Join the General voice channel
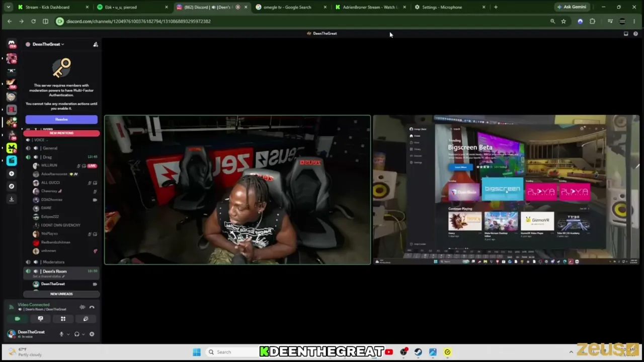 [61, 148]
